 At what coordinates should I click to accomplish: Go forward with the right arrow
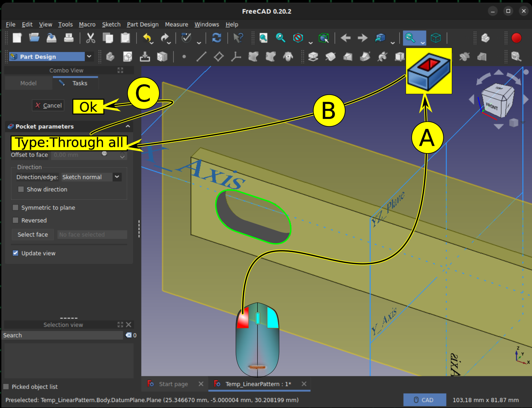(363, 38)
